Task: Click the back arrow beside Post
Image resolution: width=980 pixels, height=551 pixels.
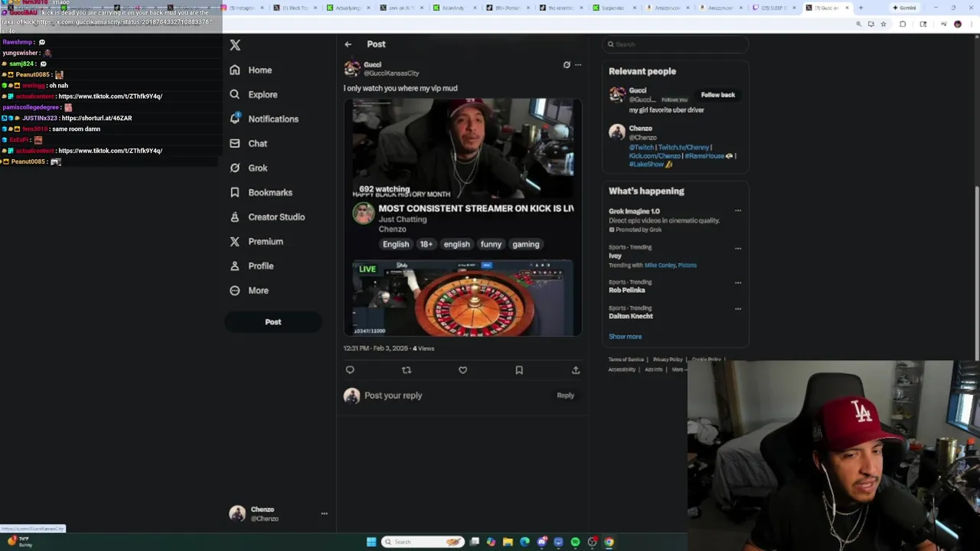Action: click(348, 44)
